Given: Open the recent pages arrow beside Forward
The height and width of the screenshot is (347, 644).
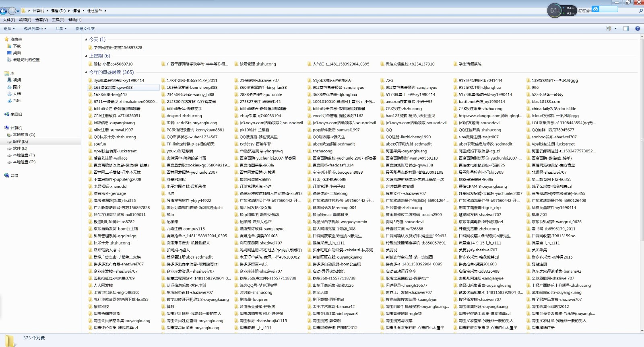Looking at the screenshot, I should [x=18, y=11].
